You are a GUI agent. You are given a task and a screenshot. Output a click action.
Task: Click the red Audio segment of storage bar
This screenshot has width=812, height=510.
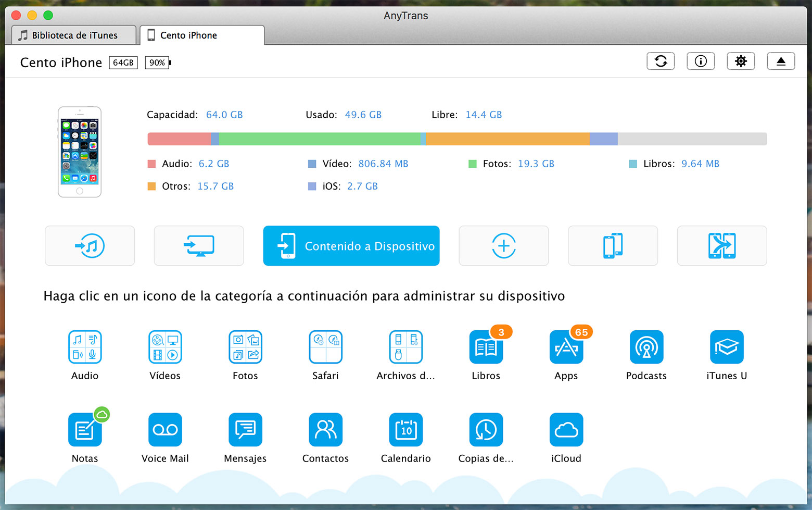tap(180, 139)
